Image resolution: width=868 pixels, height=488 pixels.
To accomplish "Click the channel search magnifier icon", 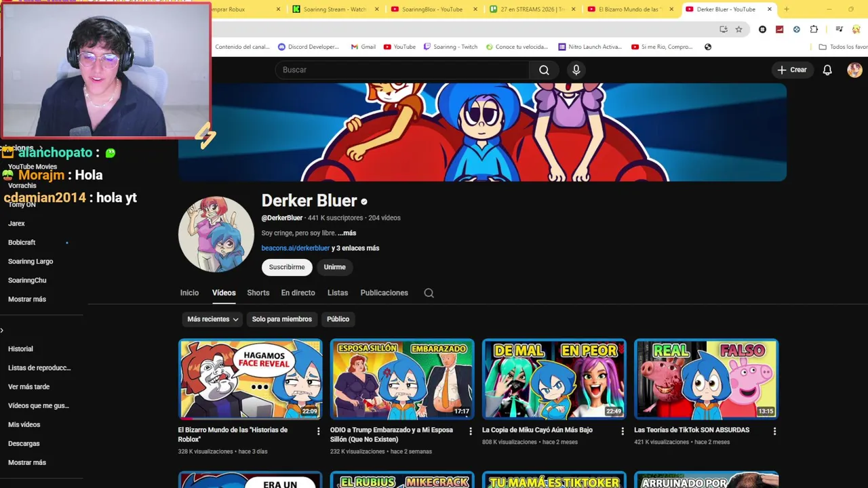I will coord(429,293).
